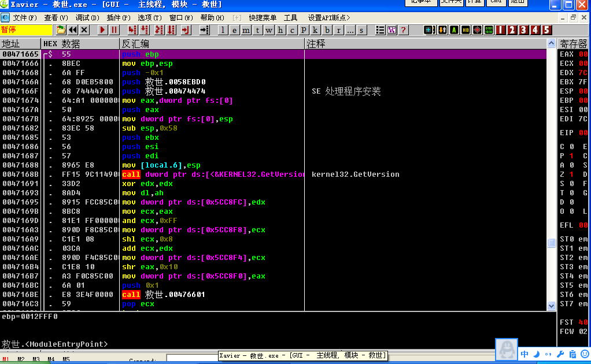Show threads with the 't' button
591x364 pixels.
click(x=257, y=30)
